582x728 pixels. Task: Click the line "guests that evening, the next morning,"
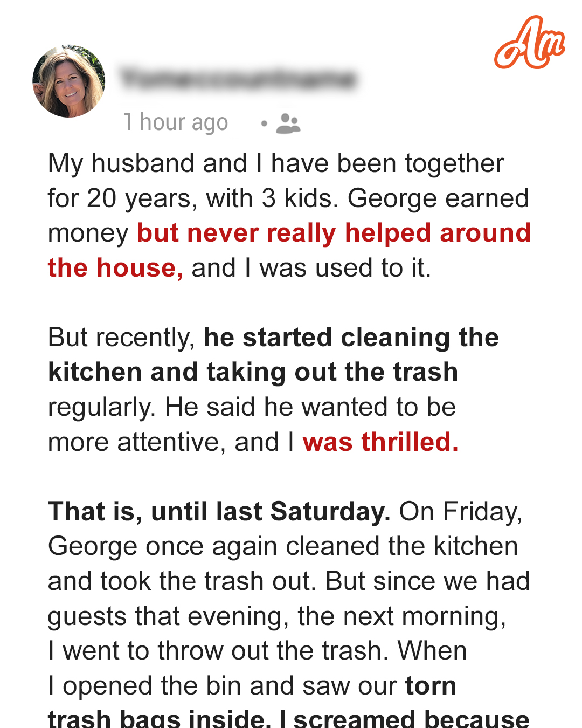[277, 616]
